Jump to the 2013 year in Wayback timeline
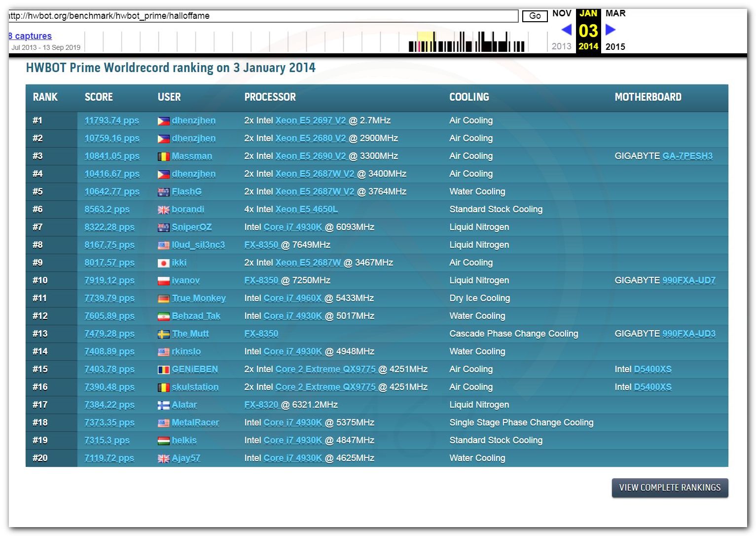This screenshot has width=756, height=536. 561,46
